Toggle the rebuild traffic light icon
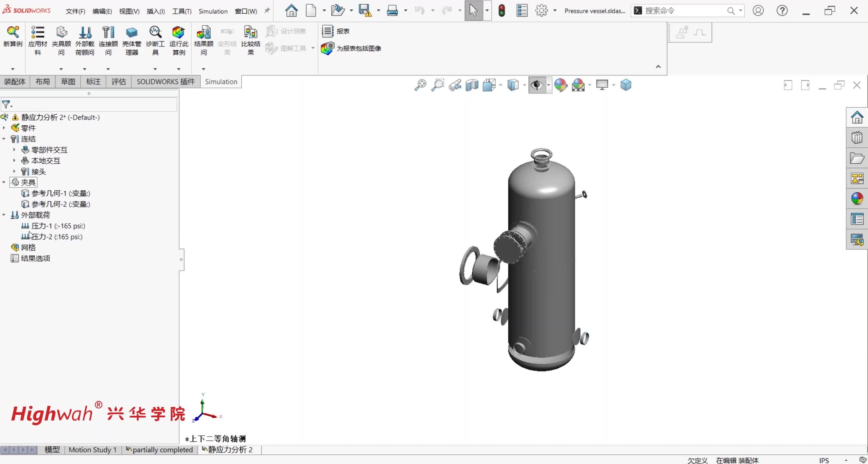 point(501,10)
